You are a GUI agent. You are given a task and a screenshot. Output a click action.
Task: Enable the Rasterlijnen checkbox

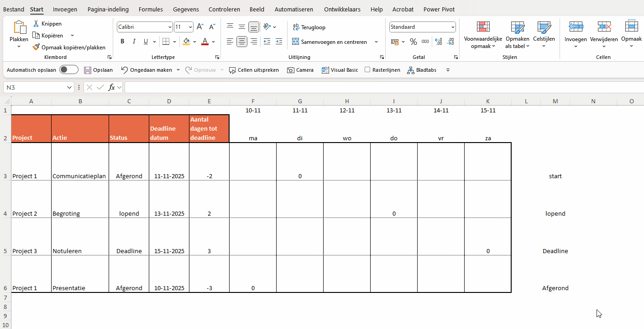[x=367, y=70]
